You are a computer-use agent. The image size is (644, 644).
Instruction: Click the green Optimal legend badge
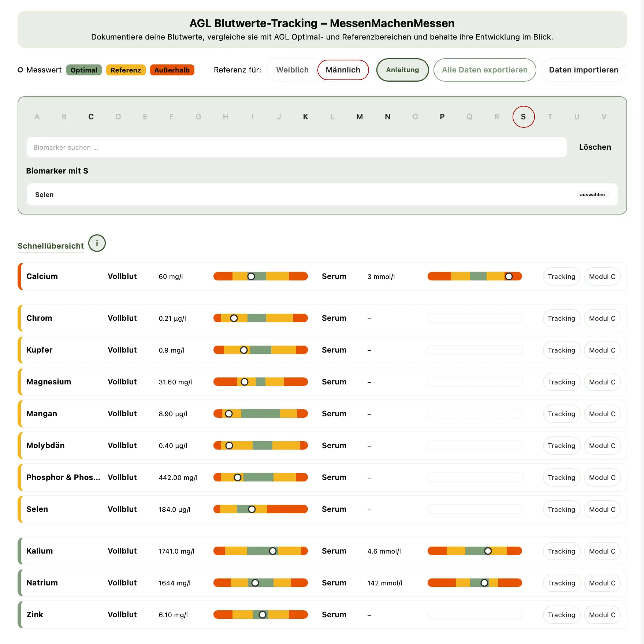point(84,70)
